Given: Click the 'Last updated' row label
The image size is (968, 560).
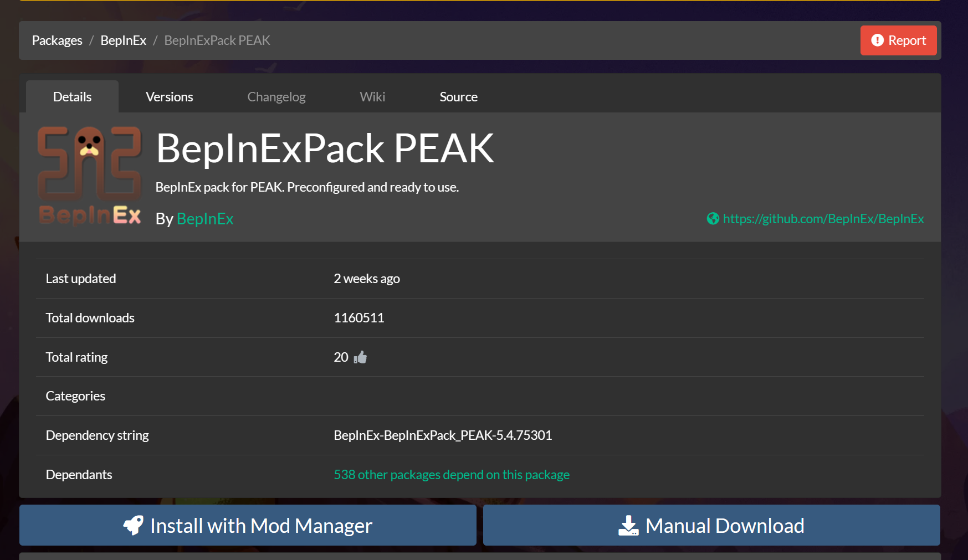Looking at the screenshot, I should tap(81, 279).
